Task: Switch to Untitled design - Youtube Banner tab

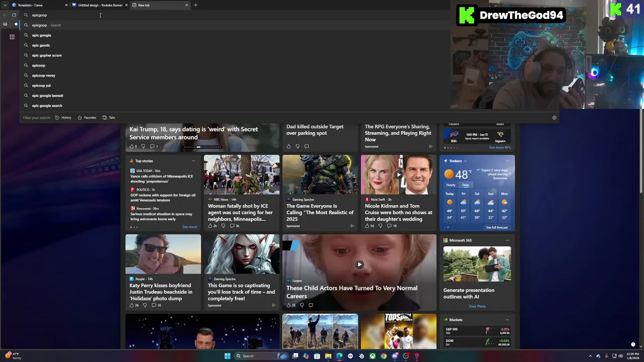Action: click(100, 5)
